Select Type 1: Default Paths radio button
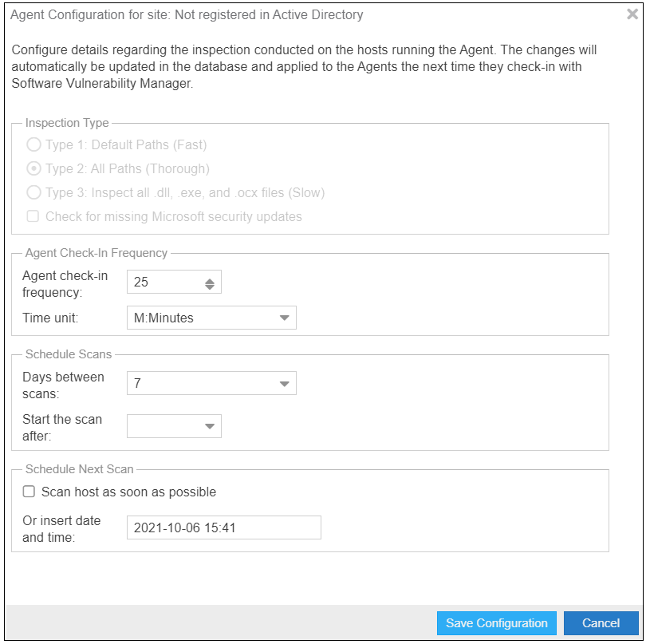The height and width of the screenshot is (644, 650). click(x=33, y=145)
